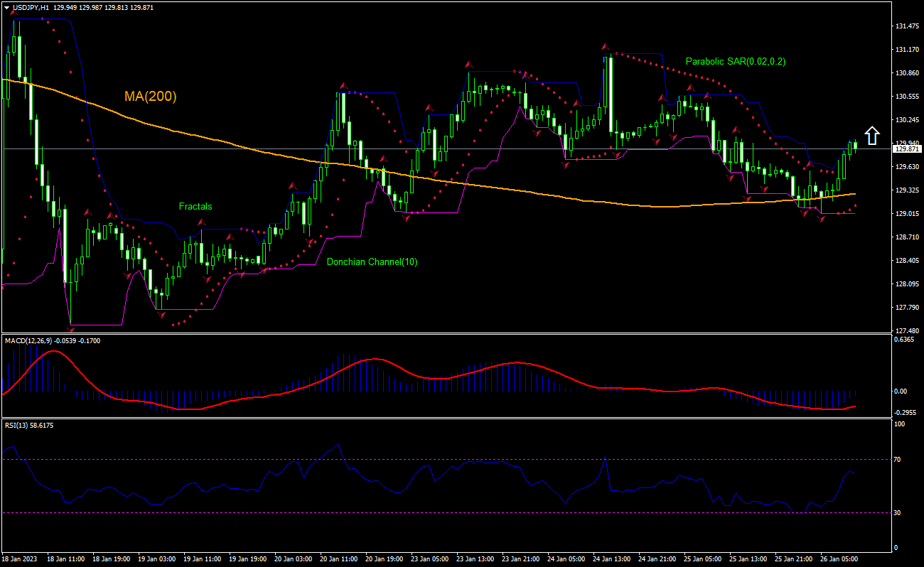This screenshot has width=924, height=567.
Task: Click the fractal arrow below the lowest candle wick
Action: (70, 329)
